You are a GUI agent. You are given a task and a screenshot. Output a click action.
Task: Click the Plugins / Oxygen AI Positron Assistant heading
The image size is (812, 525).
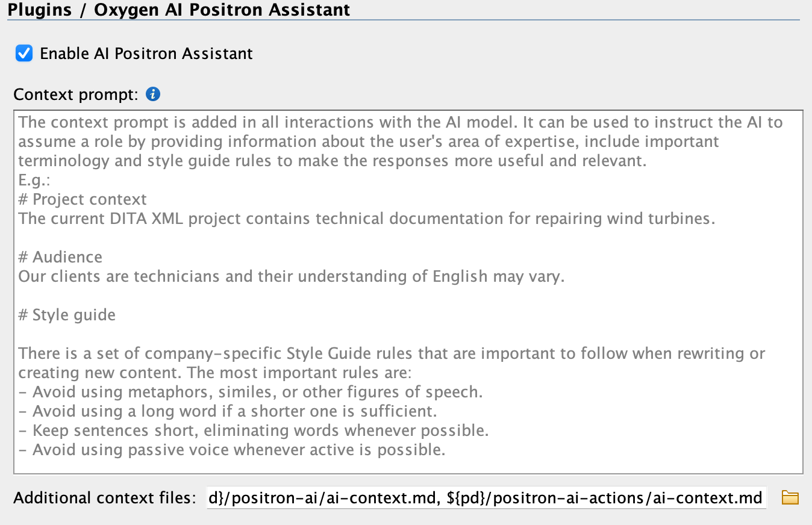pos(178,10)
